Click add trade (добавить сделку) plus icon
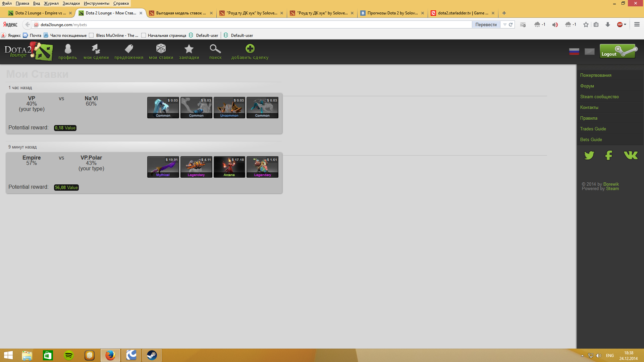This screenshot has width=644, height=362. click(250, 52)
